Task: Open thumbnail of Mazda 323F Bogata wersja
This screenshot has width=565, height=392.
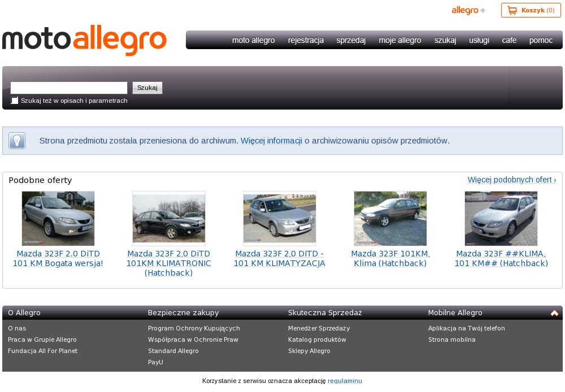Action: click(58, 219)
